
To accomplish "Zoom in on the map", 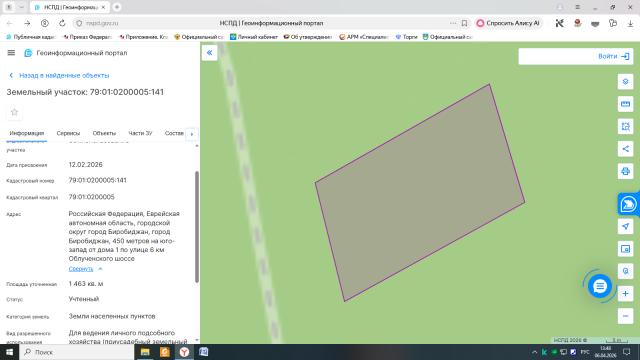I will click(625, 293).
